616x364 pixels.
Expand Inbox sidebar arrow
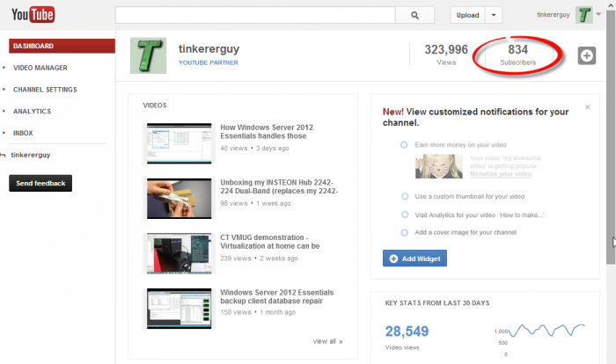coord(4,133)
